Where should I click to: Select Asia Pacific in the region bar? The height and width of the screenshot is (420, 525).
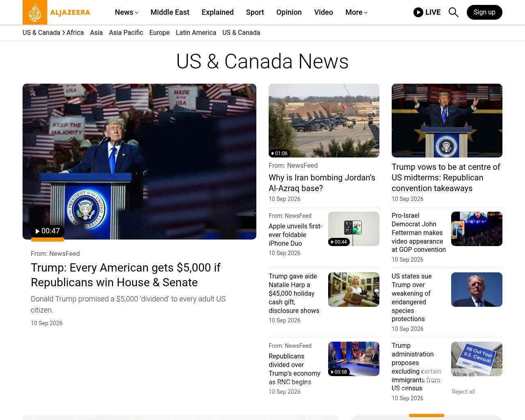(x=126, y=33)
